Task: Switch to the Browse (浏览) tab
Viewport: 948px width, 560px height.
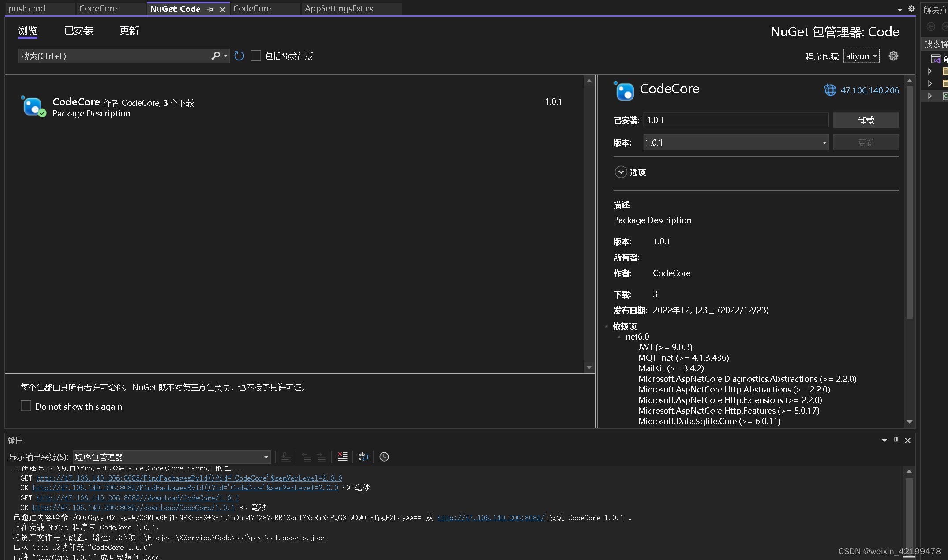Action: (28, 31)
